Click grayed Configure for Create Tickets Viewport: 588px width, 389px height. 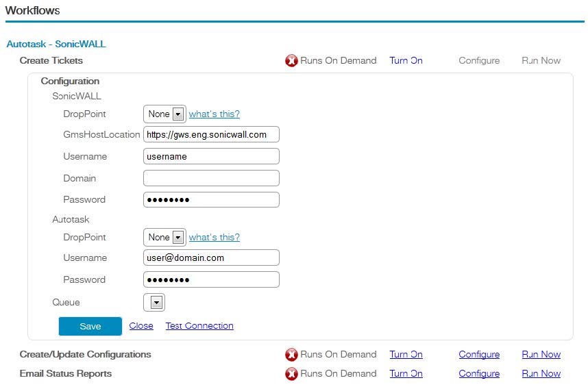(479, 60)
